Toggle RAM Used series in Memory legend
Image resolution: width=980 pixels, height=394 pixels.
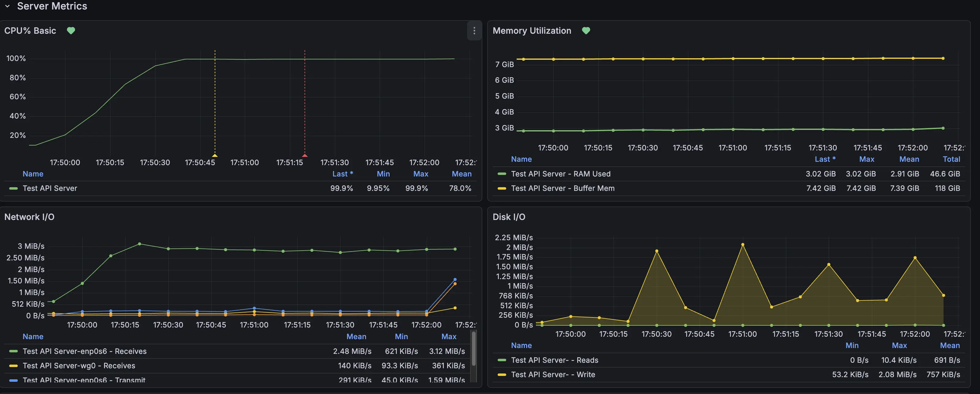(x=560, y=174)
